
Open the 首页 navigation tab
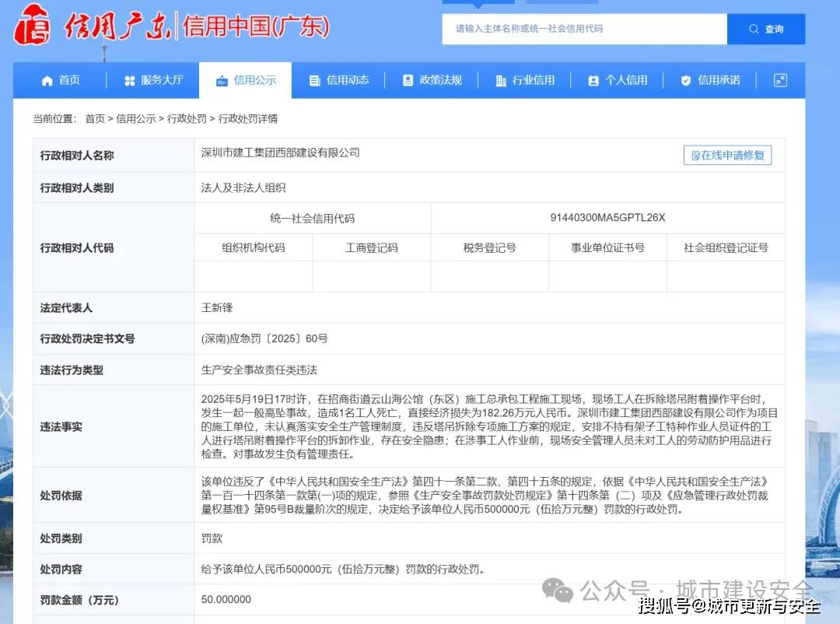point(60,80)
